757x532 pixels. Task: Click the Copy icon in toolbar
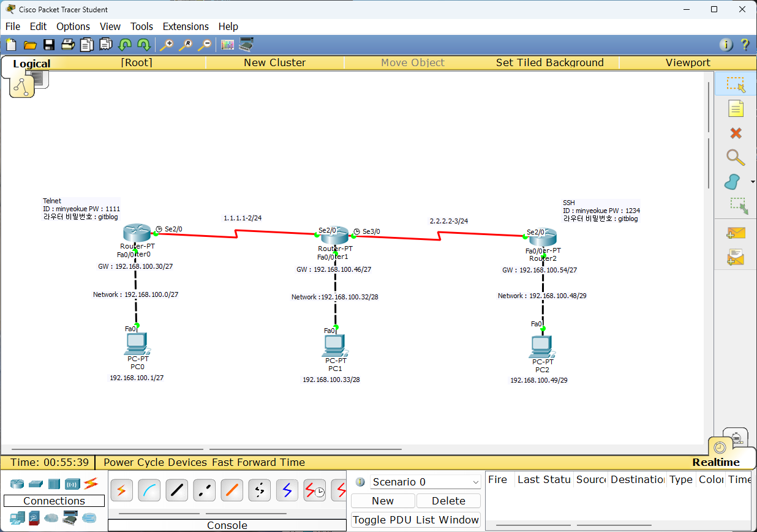point(86,45)
